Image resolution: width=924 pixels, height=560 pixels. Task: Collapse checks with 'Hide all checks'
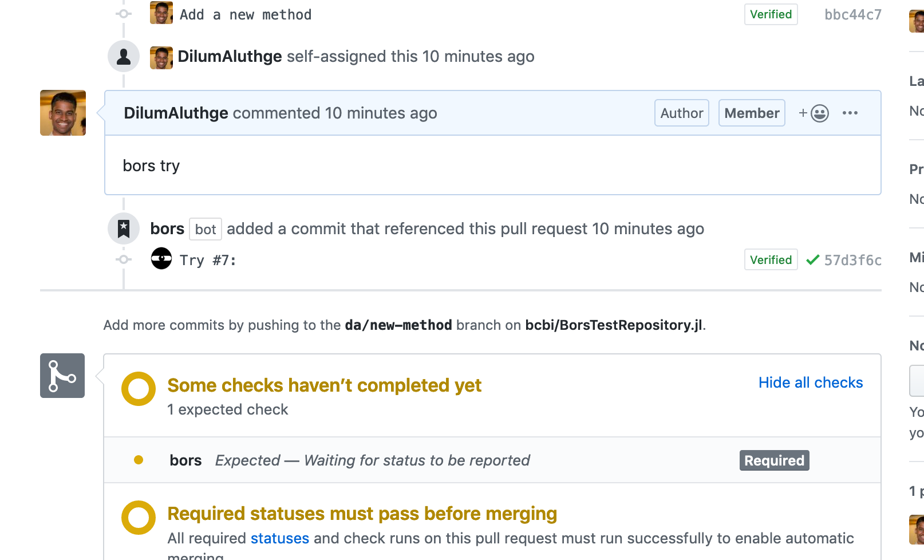click(x=810, y=382)
